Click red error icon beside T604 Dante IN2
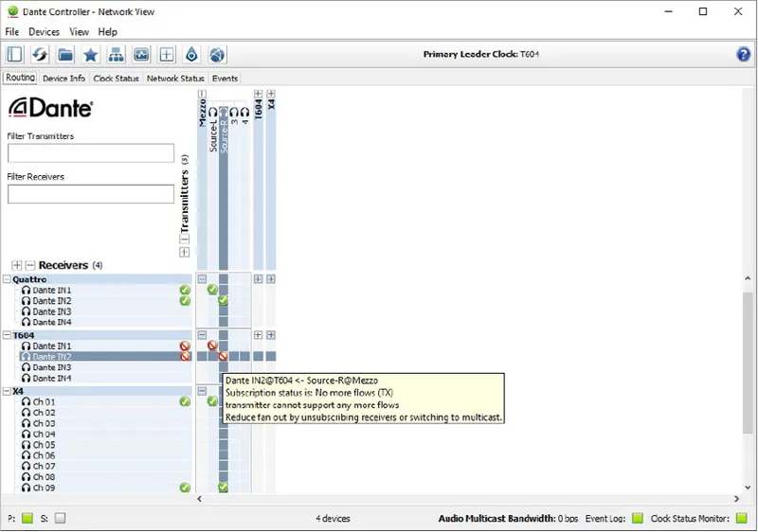758x532 pixels. pos(185,357)
